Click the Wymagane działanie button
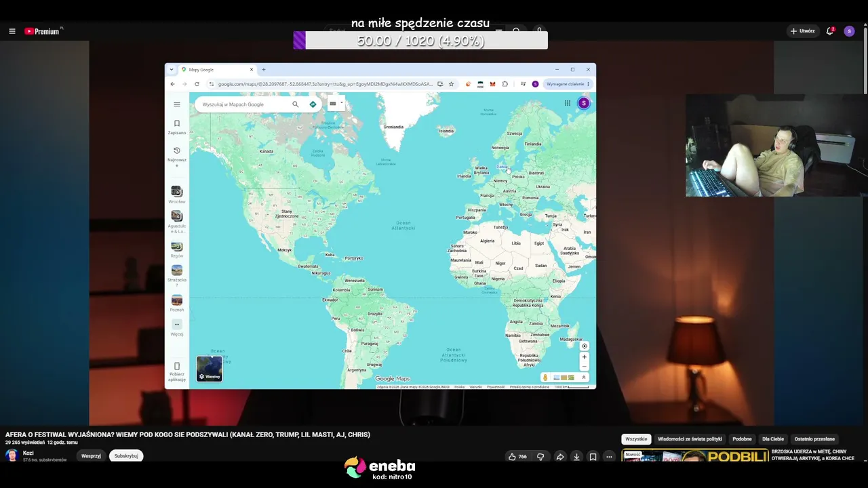This screenshot has height=488, width=868. (565, 84)
